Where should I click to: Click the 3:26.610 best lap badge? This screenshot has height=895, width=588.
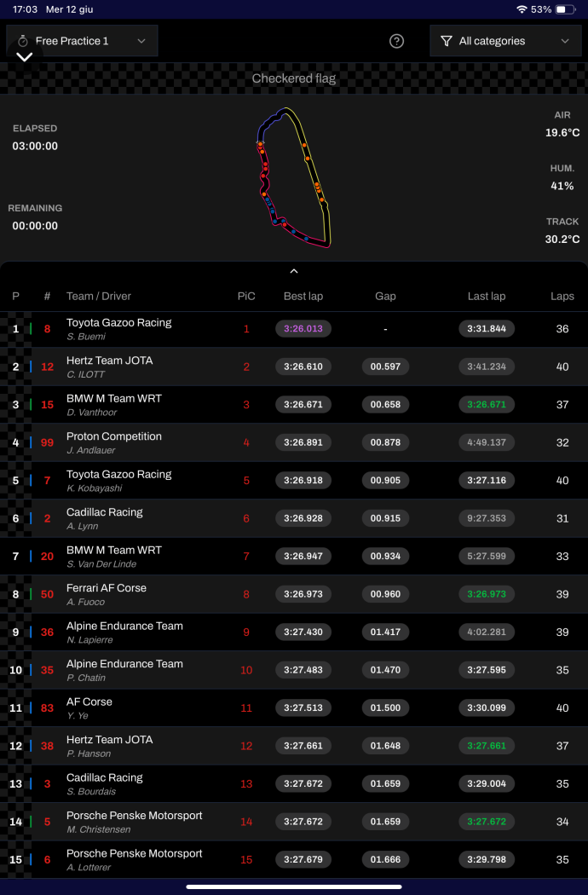303,367
